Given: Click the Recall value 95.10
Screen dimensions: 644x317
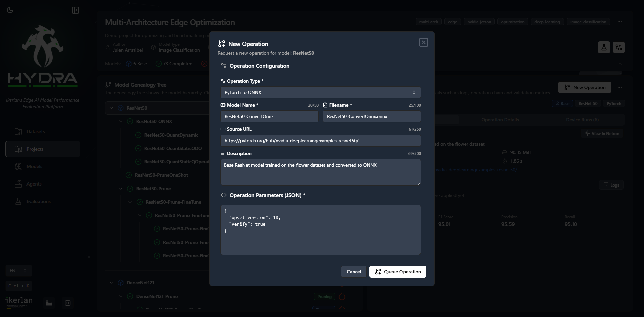Looking at the screenshot, I should tap(571, 224).
